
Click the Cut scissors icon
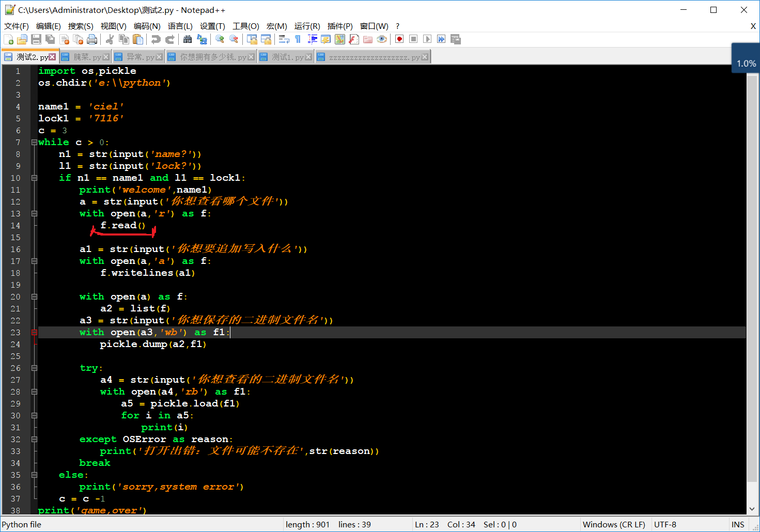coord(110,39)
